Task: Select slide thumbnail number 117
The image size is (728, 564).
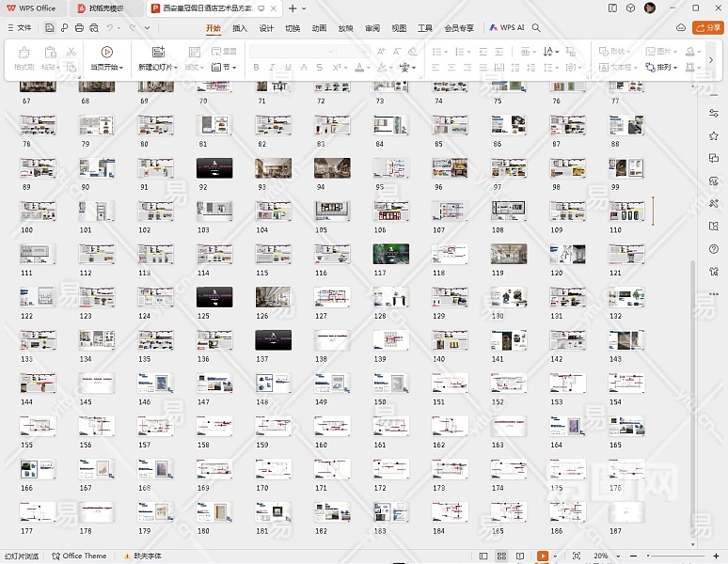Action: [x=391, y=254]
